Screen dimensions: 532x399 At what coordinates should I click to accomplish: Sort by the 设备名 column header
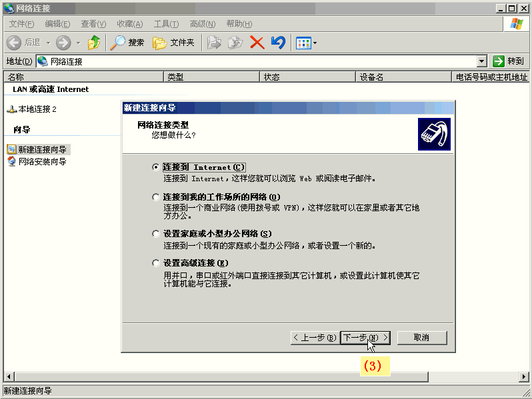404,77
